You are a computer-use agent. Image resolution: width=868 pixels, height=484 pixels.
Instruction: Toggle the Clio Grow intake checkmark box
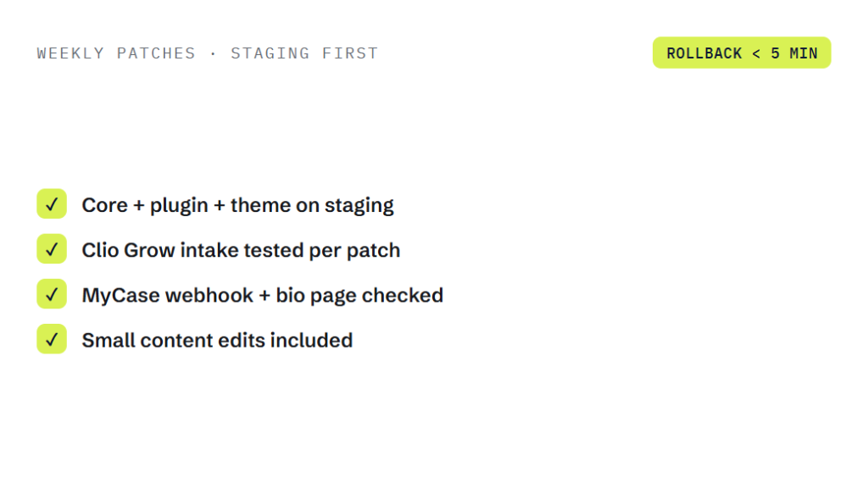[52, 248]
